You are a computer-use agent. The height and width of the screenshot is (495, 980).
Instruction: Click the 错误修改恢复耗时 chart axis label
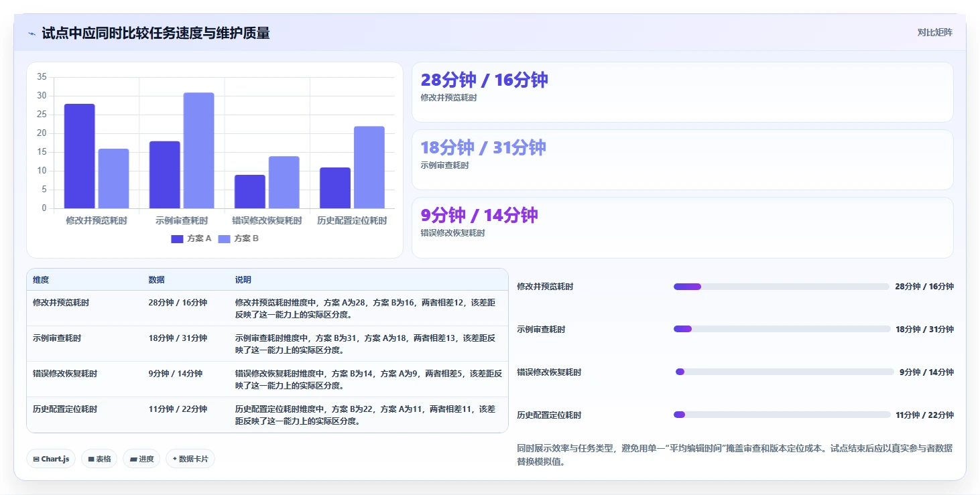click(267, 220)
